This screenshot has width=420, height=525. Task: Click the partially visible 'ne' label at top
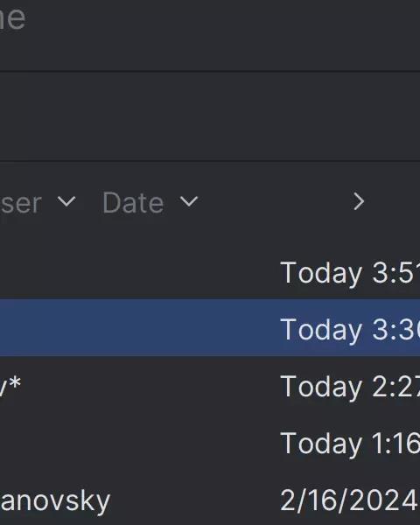pos(12,18)
